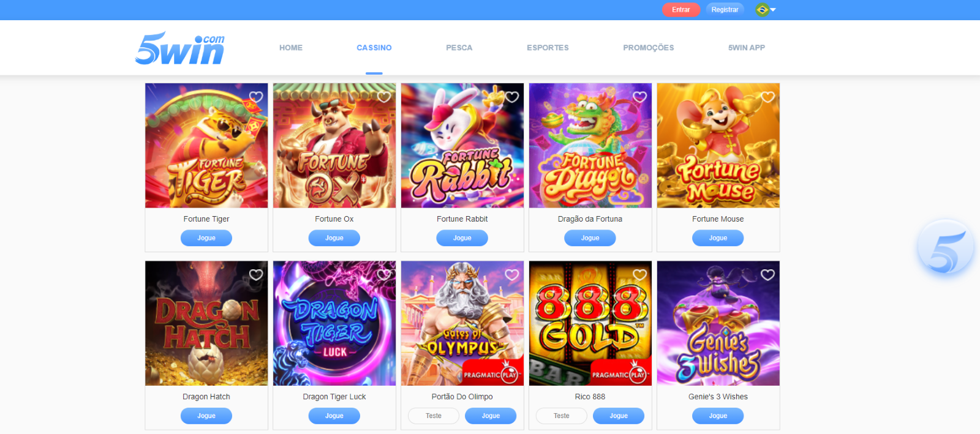Open the floating 5 bubble icon
Viewport: 980px width, 434px height.
pyautogui.click(x=946, y=248)
